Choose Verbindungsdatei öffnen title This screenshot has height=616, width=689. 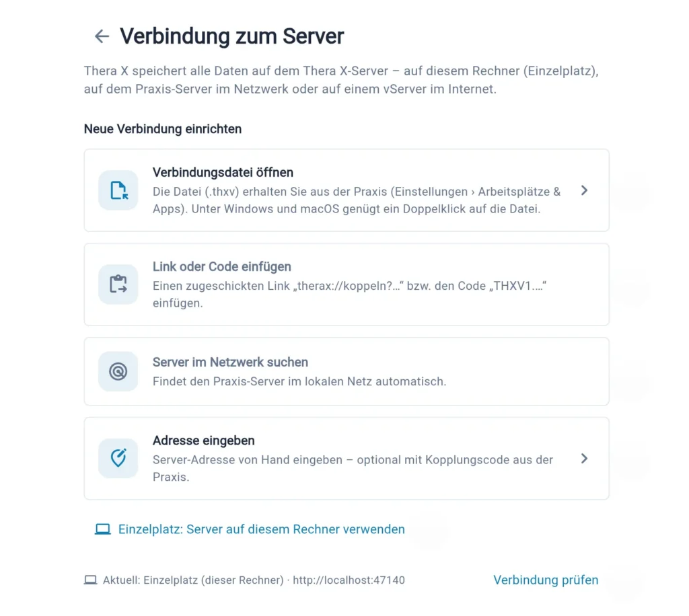tap(223, 173)
